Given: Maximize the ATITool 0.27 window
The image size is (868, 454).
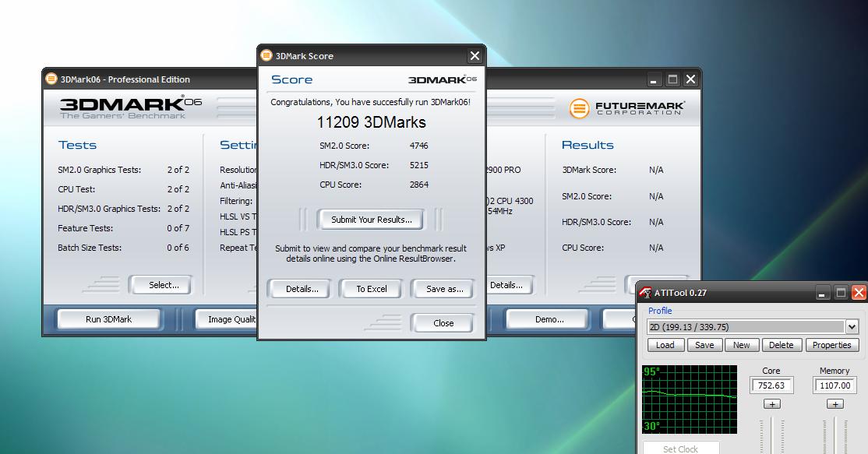Looking at the screenshot, I should point(840,293).
